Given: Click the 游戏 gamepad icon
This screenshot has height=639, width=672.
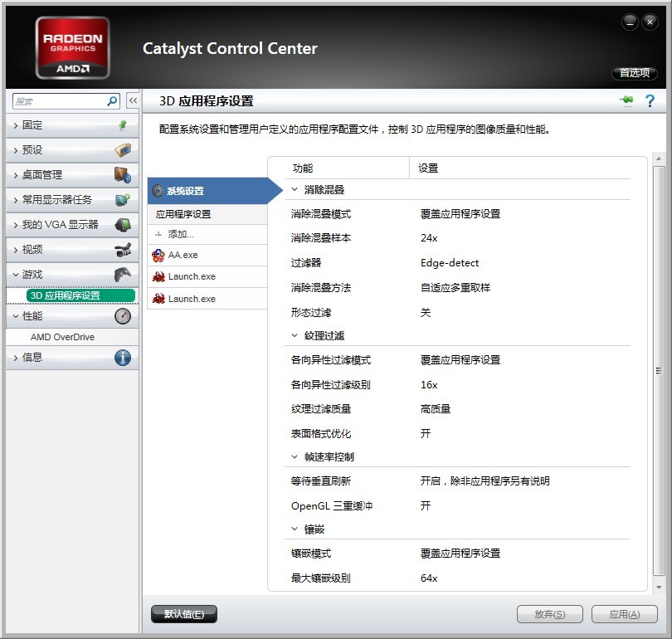Looking at the screenshot, I should [x=123, y=275].
